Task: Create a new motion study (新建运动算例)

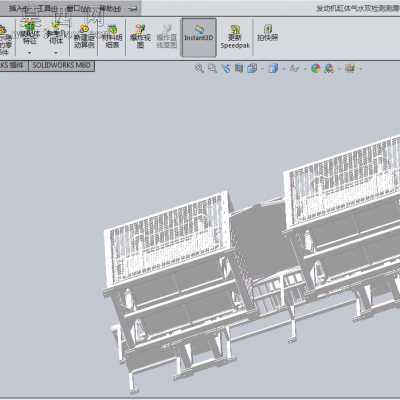Action: click(x=84, y=36)
